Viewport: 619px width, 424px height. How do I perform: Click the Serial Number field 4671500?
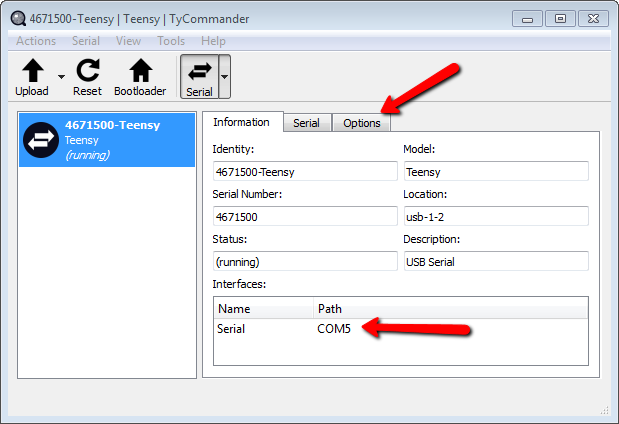pyautogui.click(x=305, y=216)
